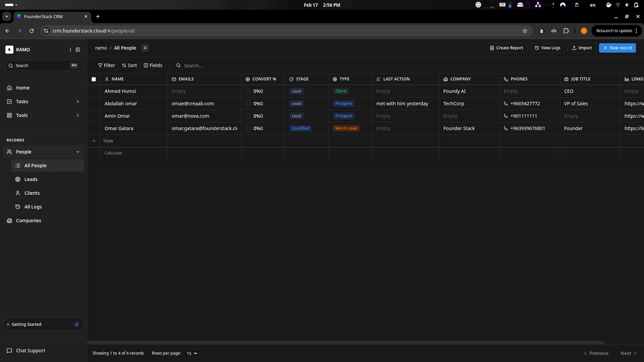Open View Logs
644x362 pixels.
click(x=547, y=48)
